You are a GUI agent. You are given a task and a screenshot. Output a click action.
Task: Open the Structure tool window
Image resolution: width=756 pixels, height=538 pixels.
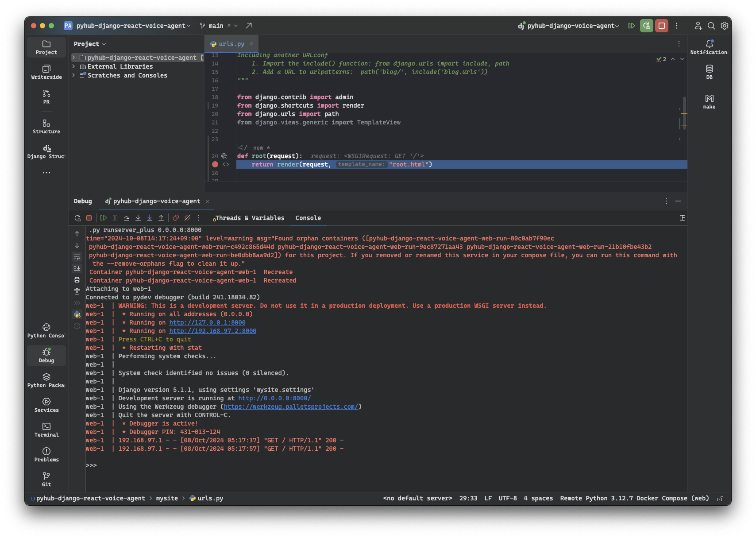point(46,126)
